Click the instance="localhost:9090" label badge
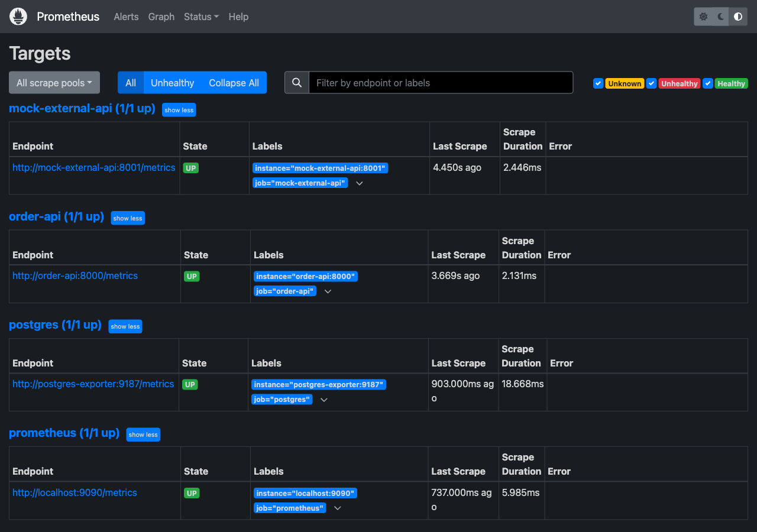This screenshot has height=532, width=757. (305, 493)
